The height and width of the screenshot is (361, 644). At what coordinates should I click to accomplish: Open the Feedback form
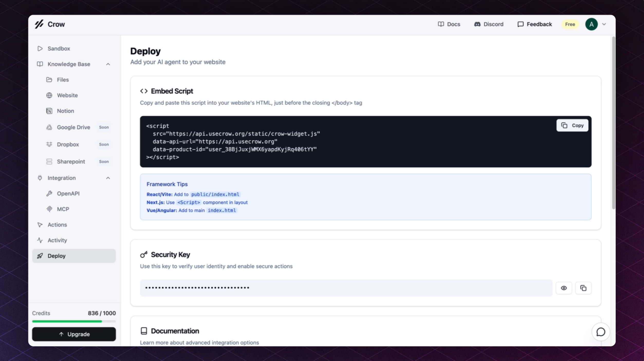534,24
